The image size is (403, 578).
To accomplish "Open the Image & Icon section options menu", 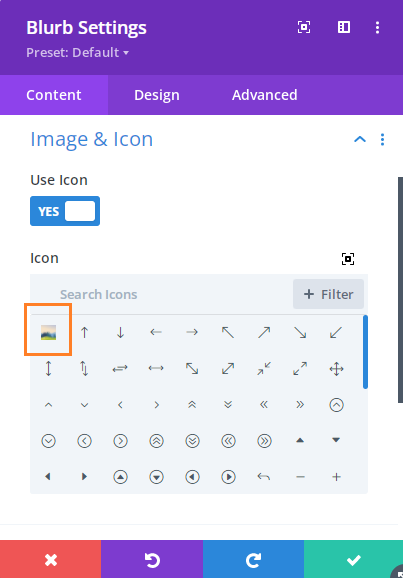I will 382,139.
